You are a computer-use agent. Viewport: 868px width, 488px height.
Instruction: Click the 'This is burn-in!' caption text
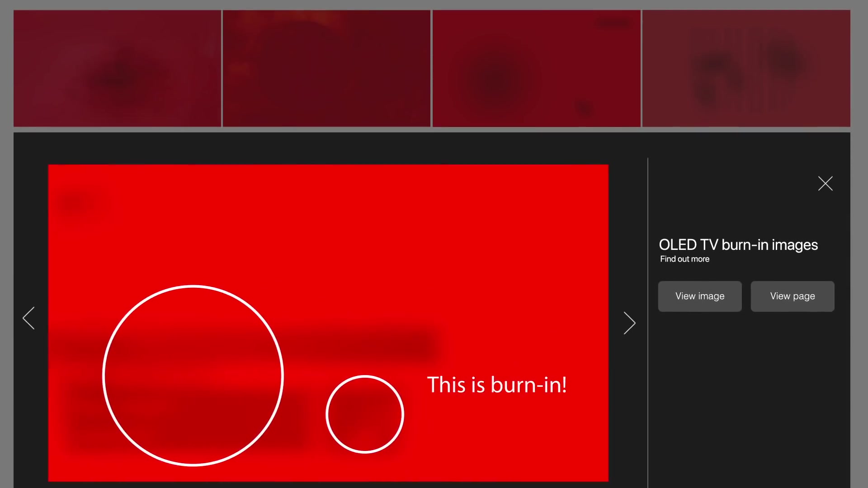(496, 385)
